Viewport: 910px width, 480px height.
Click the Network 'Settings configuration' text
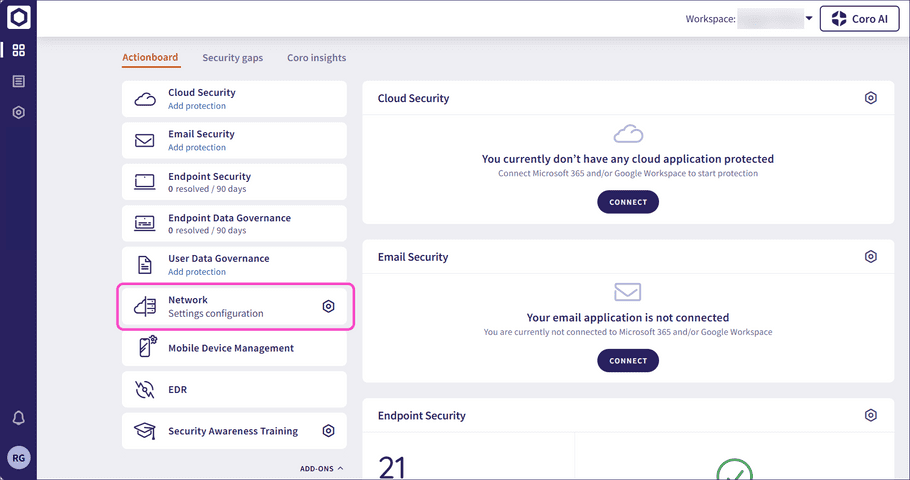tap(216, 313)
